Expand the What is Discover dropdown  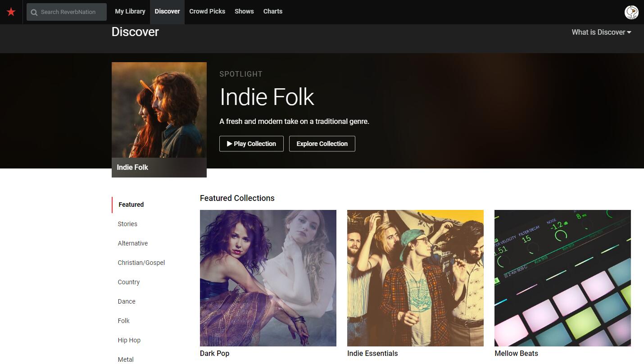601,32
